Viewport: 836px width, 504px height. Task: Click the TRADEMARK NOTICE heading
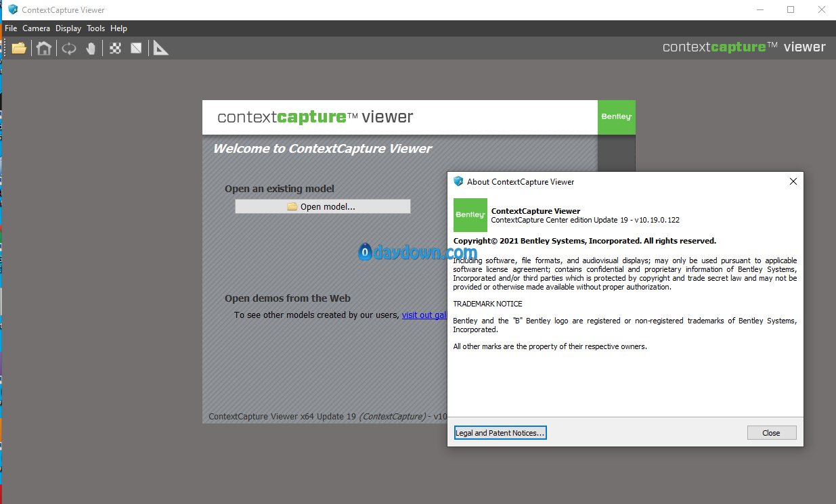(487, 304)
